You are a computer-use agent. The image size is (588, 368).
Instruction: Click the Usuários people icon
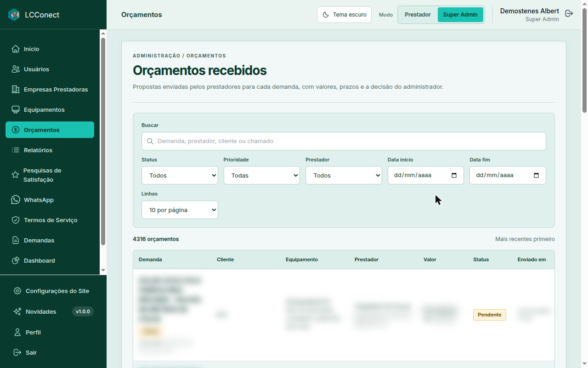pyautogui.click(x=16, y=69)
